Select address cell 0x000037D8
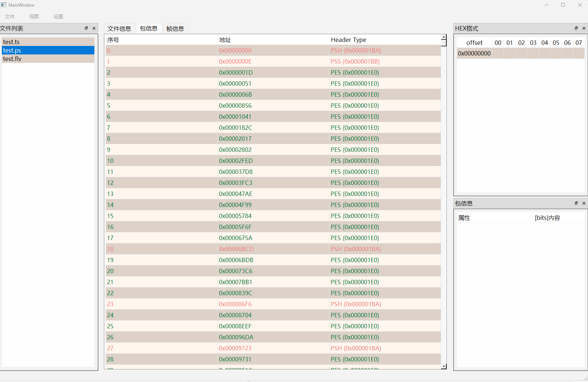The height and width of the screenshot is (382, 588). point(273,172)
